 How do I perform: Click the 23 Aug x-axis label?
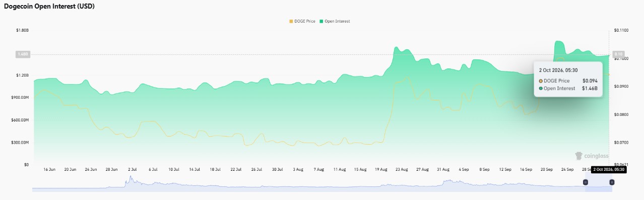402,170
